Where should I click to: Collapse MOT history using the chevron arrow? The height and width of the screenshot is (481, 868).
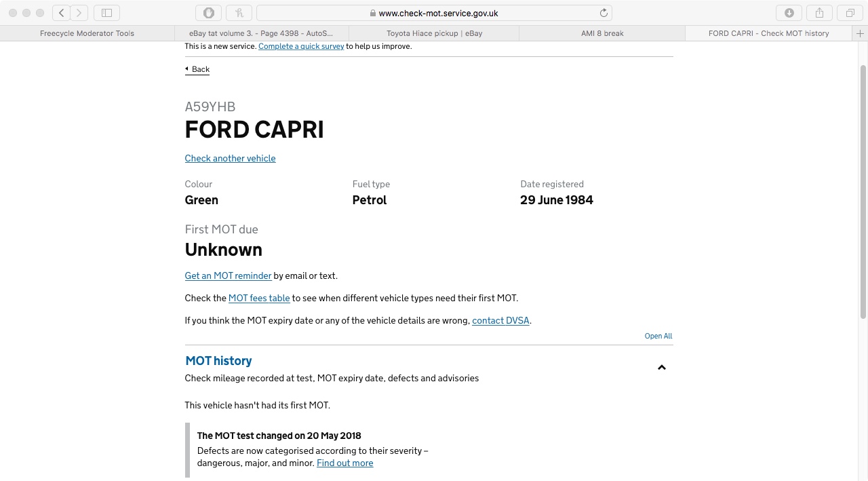point(662,368)
